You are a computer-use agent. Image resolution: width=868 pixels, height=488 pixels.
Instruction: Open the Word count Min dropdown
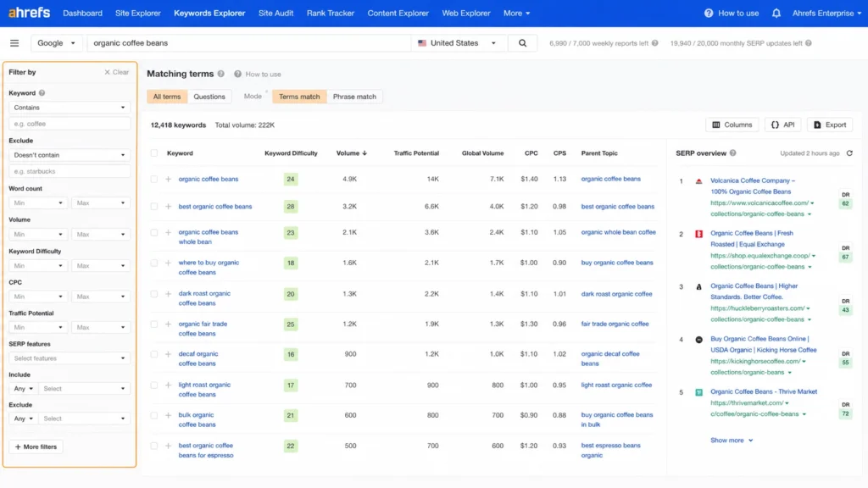tap(37, 203)
